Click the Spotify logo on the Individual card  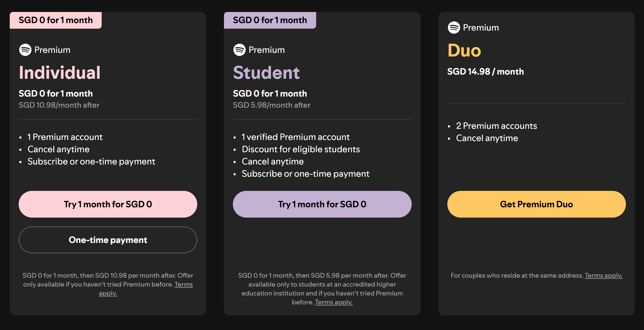(26, 50)
